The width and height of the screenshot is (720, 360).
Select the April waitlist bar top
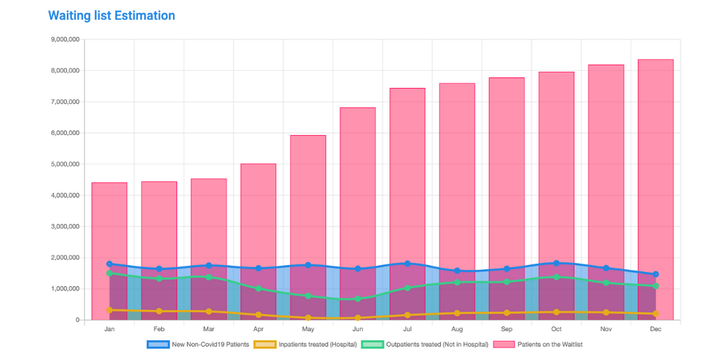(x=258, y=164)
